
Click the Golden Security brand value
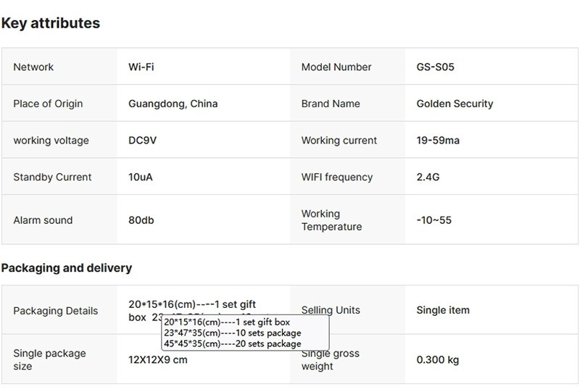tap(455, 104)
